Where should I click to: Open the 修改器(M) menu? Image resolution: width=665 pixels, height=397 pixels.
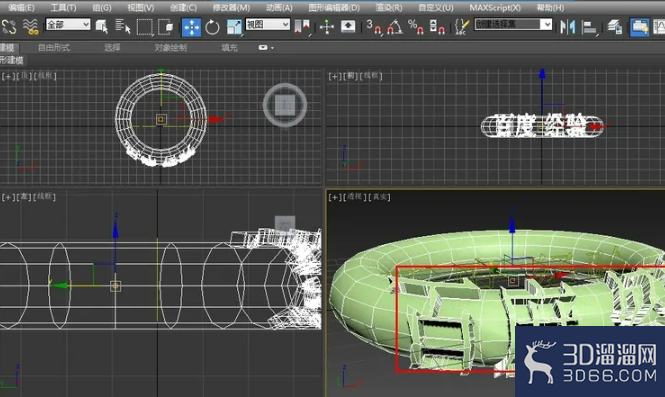pyautogui.click(x=231, y=8)
